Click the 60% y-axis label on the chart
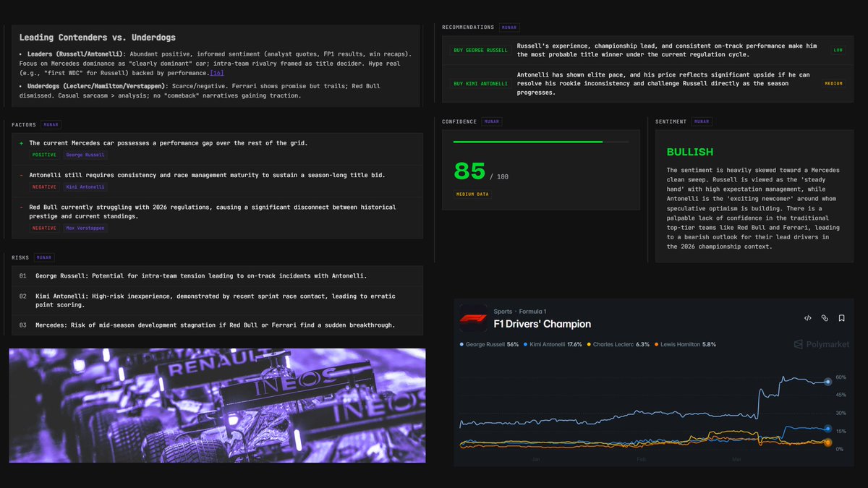This screenshot has width=868, height=488. tap(841, 377)
